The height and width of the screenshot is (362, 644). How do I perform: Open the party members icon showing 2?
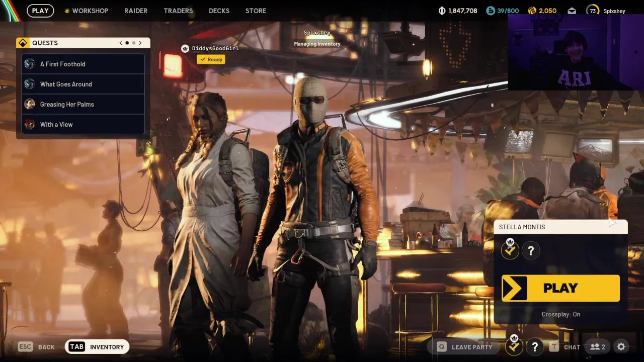point(598,347)
